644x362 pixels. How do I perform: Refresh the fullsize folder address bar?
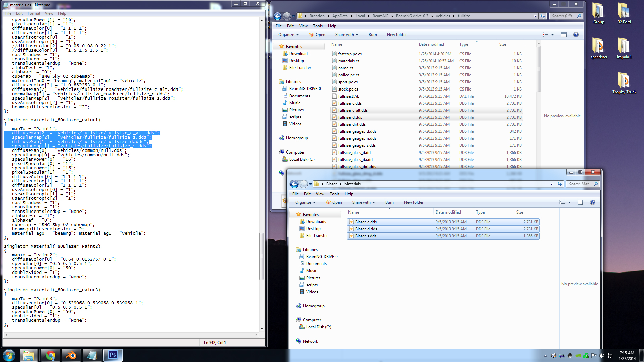coord(542,16)
